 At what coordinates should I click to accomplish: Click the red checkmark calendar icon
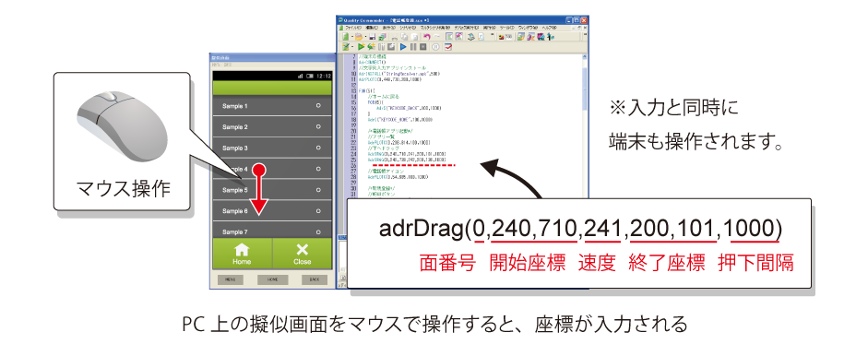448,47
